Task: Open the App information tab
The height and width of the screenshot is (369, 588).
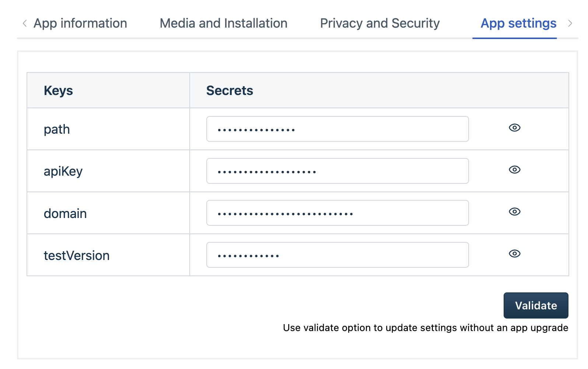Action: click(80, 23)
